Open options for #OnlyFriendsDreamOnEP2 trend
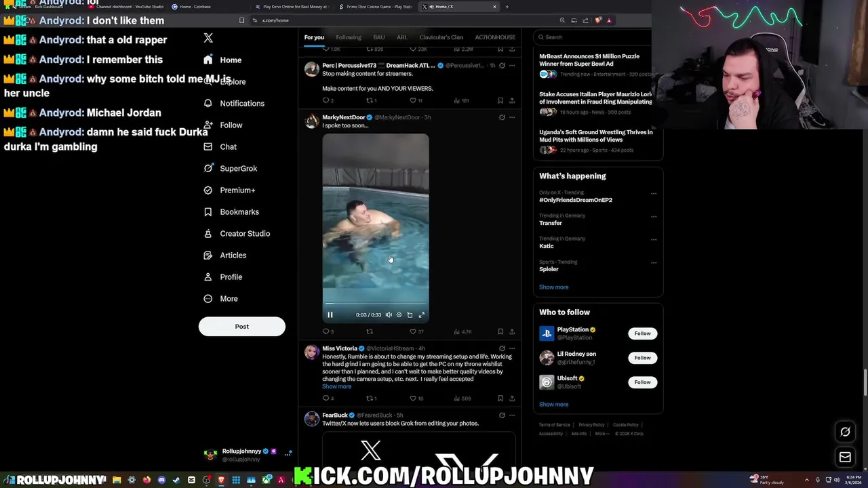This screenshot has height=488, width=868. pyautogui.click(x=654, y=194)
